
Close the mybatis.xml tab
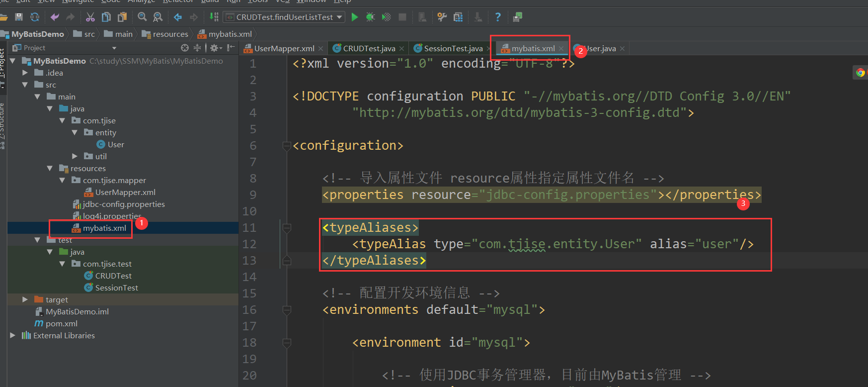(x=561, y=48)
